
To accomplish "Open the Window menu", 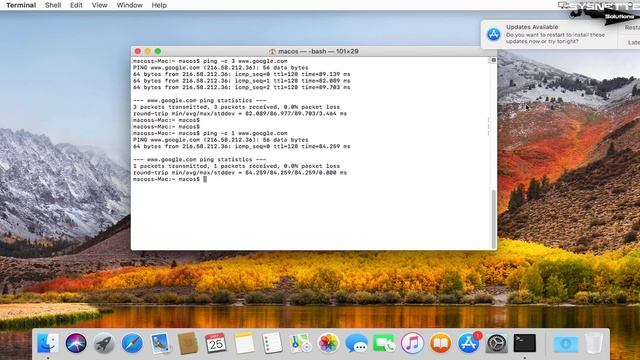I will click(x=129, y=5).
